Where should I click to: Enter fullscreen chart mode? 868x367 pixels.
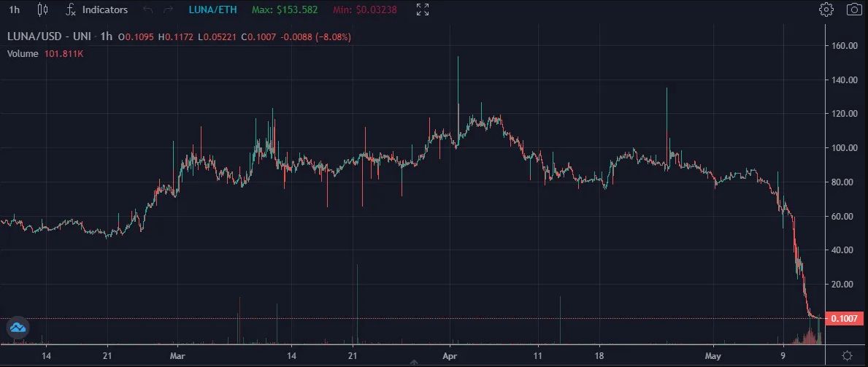coord(423,9)
